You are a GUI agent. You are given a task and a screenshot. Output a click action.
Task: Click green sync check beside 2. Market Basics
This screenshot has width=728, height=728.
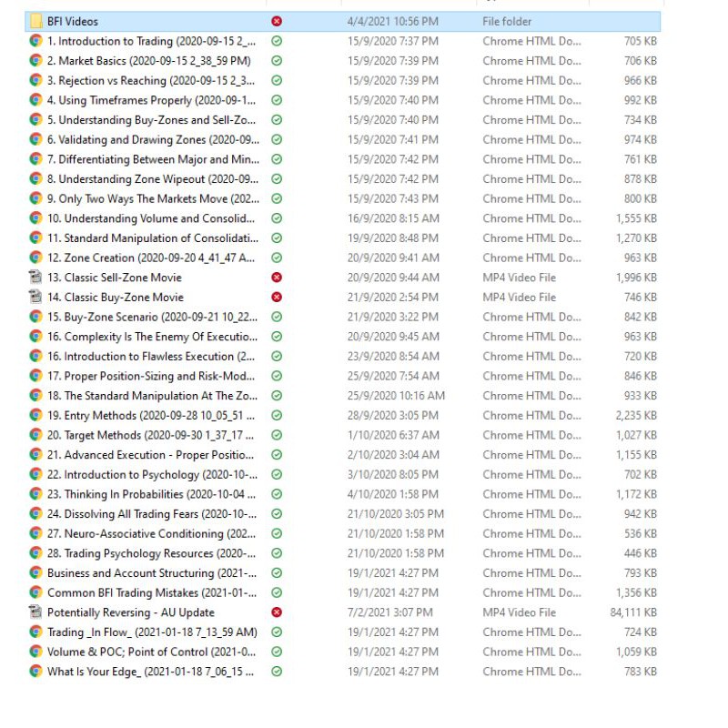coord(277,61)
